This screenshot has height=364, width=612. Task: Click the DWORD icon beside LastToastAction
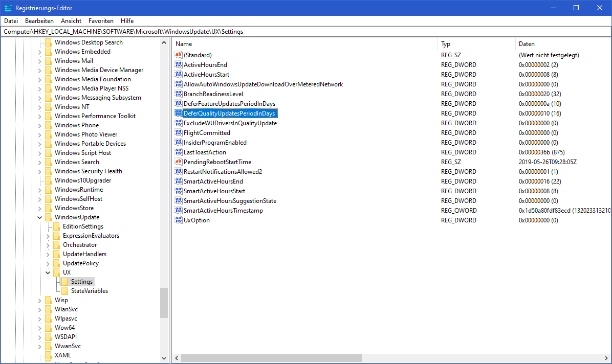click(179, 152)
